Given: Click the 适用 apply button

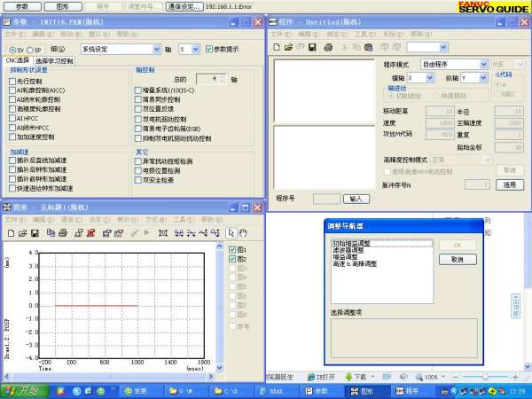Looking at the screenshot, I should pyautogui.click(x=509, y=184).
